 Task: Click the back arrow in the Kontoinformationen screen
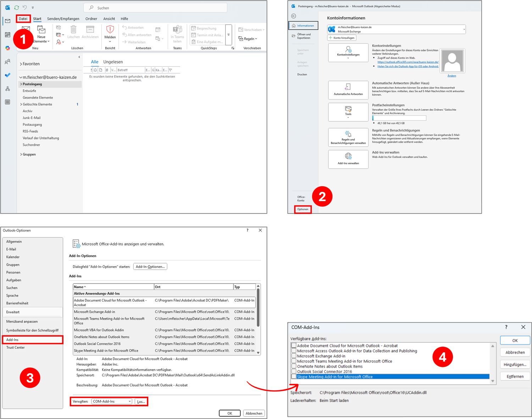tap(294, 16)
